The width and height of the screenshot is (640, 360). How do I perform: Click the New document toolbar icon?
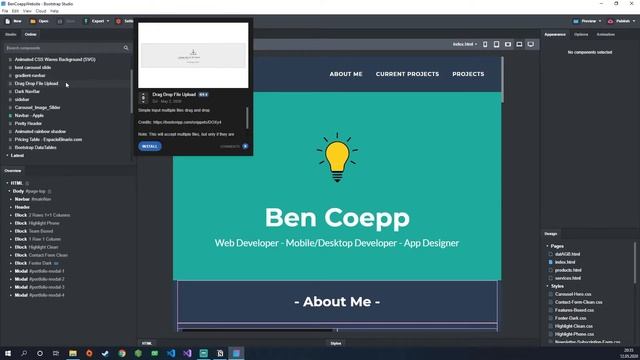pyautogui.click(x=8, y=21)
